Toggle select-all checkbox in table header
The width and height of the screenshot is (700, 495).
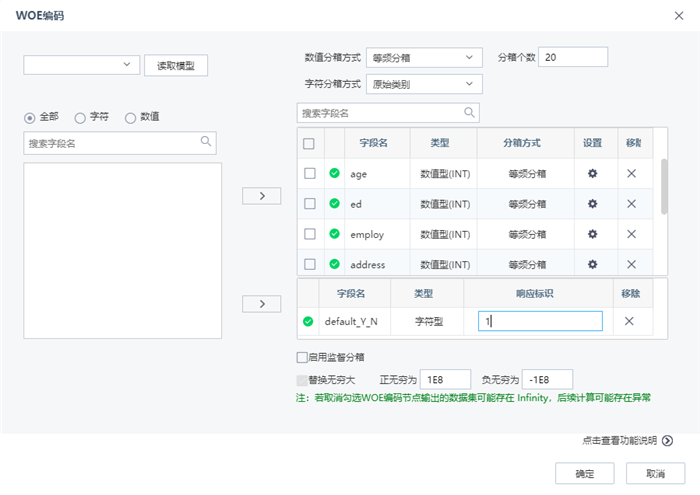(308, 143)
